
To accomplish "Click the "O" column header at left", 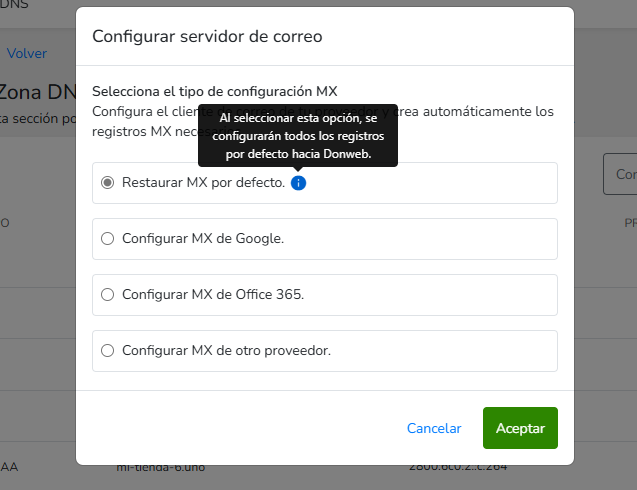I will 5,223.
